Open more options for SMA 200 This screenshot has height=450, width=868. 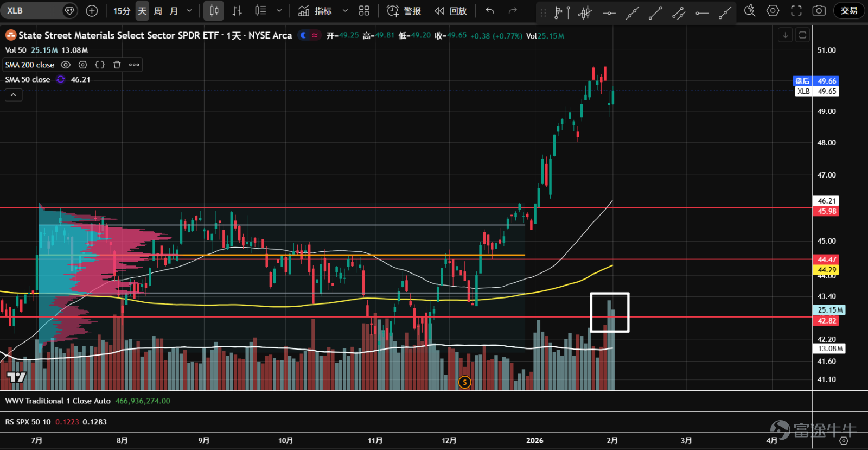[134, 65]
